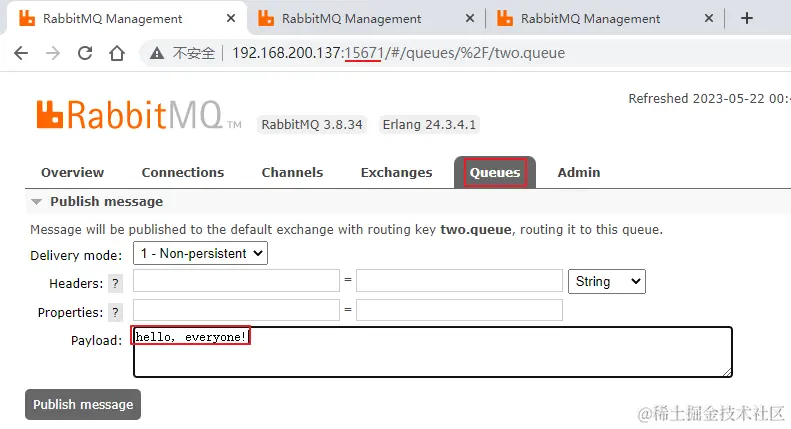Open the Overview tab
This screenshot has height=429, width=791.
[72, 173]
